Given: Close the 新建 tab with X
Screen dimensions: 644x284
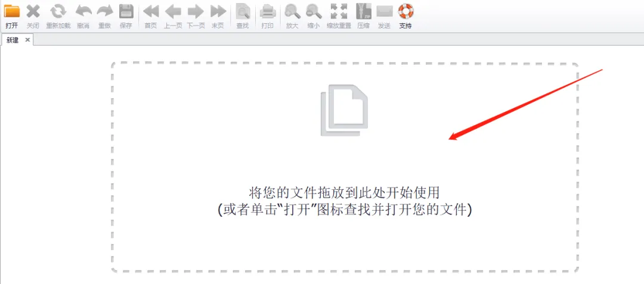Looking at the screenshot, I should coord(27,40).
